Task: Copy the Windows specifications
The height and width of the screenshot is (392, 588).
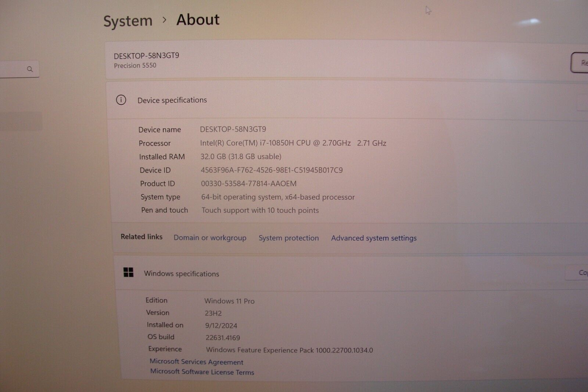Action: 577,272
